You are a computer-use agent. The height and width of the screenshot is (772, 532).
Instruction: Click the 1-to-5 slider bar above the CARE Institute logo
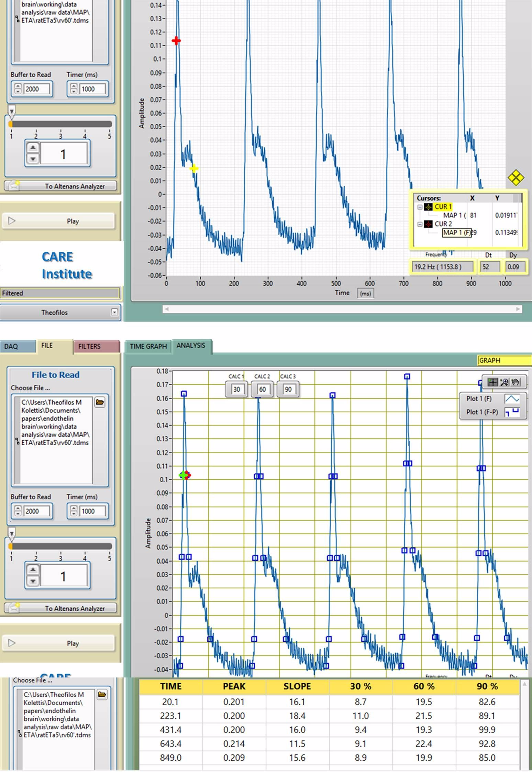(x=60, y=124)
